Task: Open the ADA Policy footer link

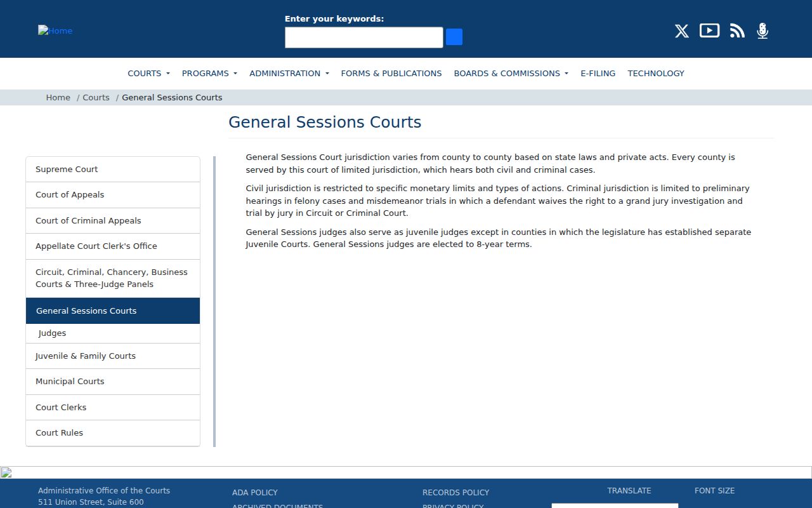Action: 255,493
